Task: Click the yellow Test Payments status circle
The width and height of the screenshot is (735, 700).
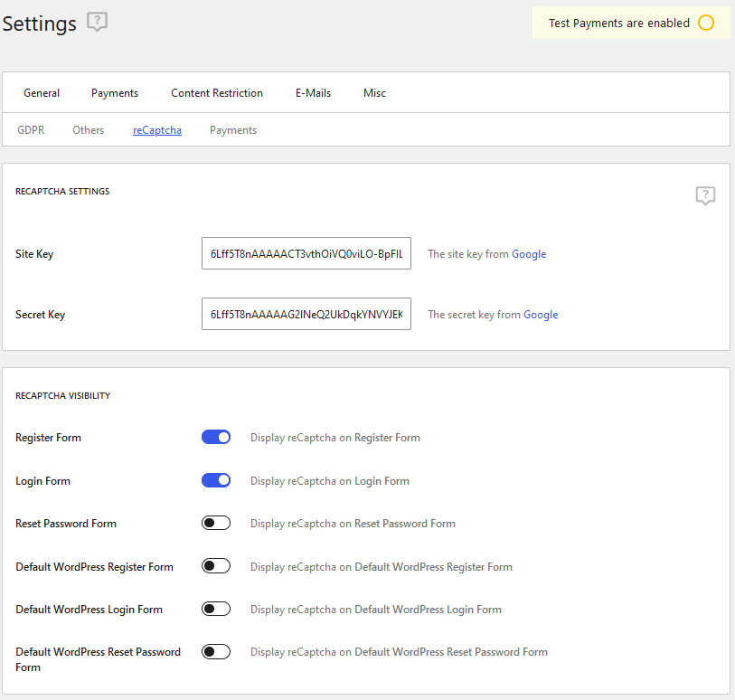Action: point(706,24)
